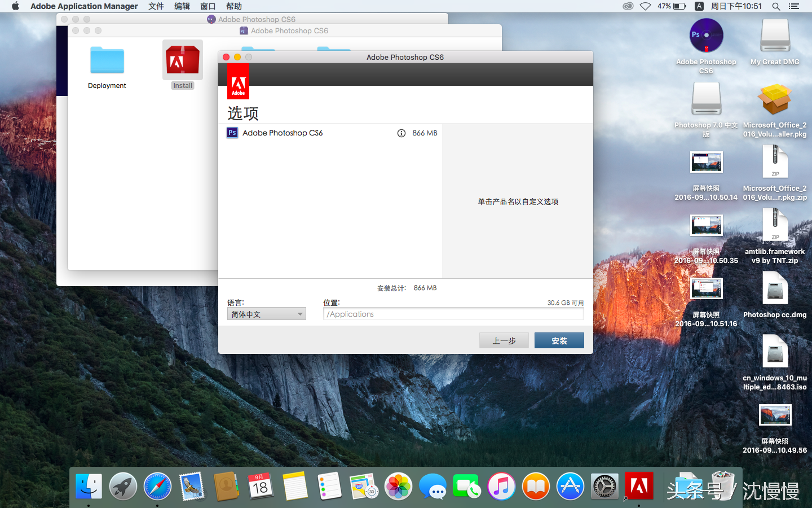
Task: Open iBooks in the Dock
Action: [x=536, y=486]
